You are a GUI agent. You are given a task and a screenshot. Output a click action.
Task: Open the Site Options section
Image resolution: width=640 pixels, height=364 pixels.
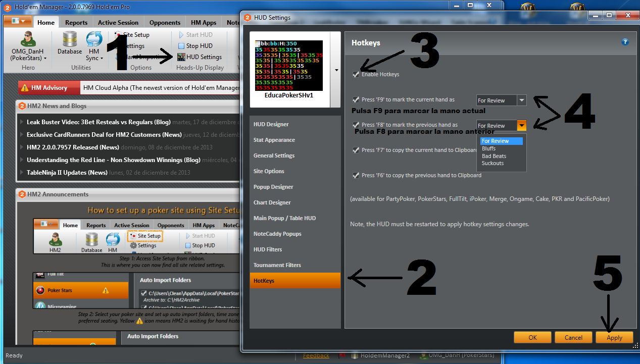(x=295, y=171)
